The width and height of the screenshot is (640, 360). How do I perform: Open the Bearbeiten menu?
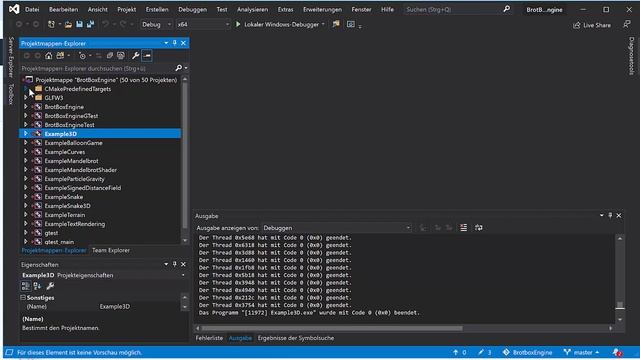tap(63, 9)
